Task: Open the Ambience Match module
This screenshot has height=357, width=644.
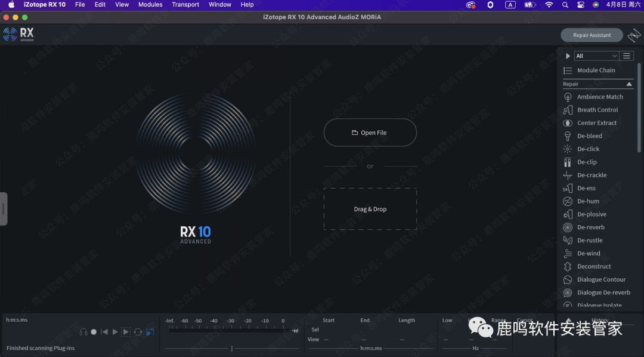Action: pos(599,97)
